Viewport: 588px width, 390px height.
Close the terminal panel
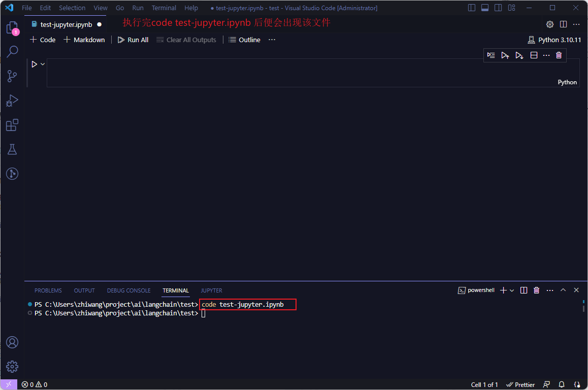576,290
